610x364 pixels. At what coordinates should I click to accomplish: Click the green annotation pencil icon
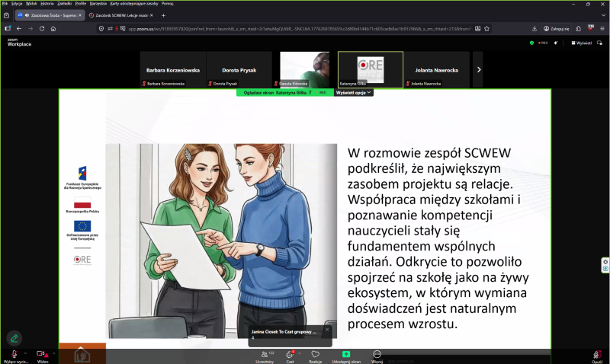14,337
